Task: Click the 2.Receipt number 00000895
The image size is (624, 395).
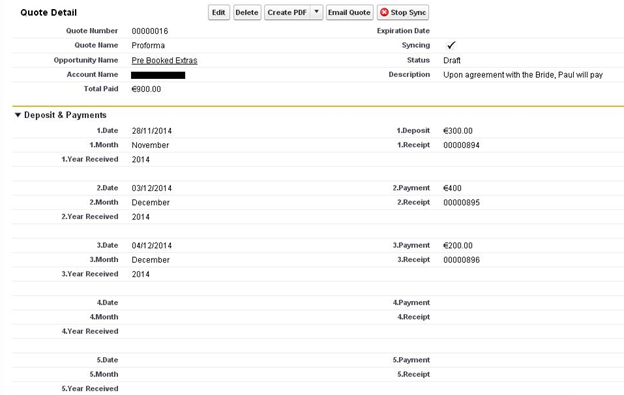Action: pyautogui.click(x=461, y=202)
